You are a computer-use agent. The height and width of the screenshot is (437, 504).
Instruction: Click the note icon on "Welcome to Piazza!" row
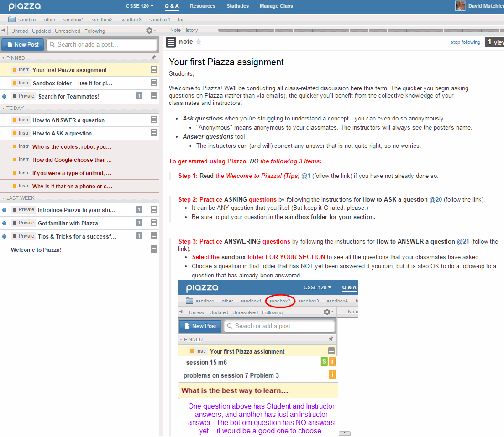(154, 249)
